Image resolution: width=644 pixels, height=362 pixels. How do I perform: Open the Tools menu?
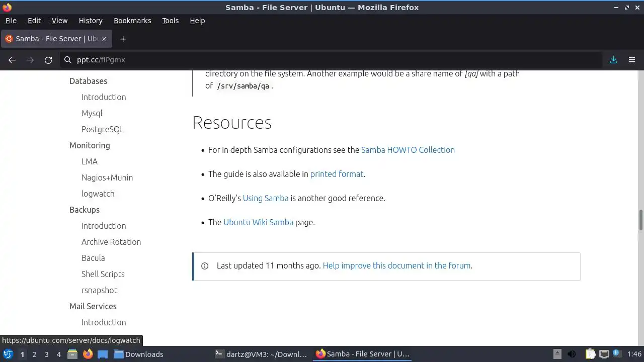click(x=170, y=21)
